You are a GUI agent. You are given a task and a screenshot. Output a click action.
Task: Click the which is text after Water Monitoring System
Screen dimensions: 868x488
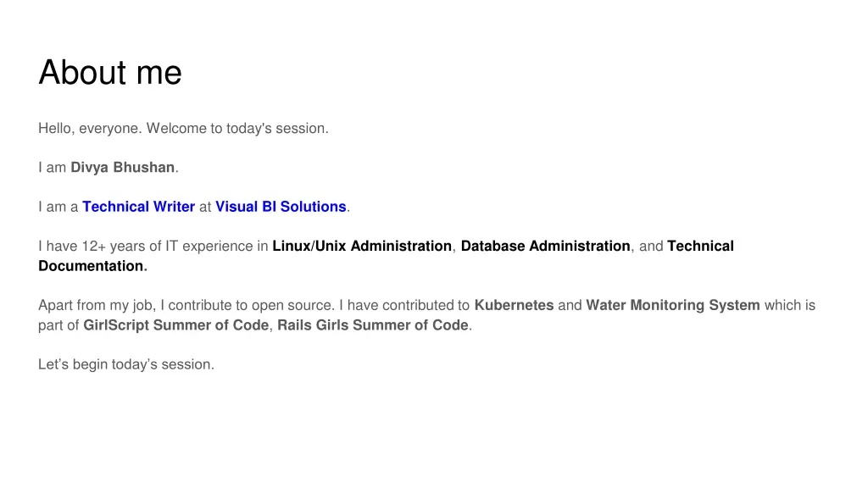(x=790, y=305)
